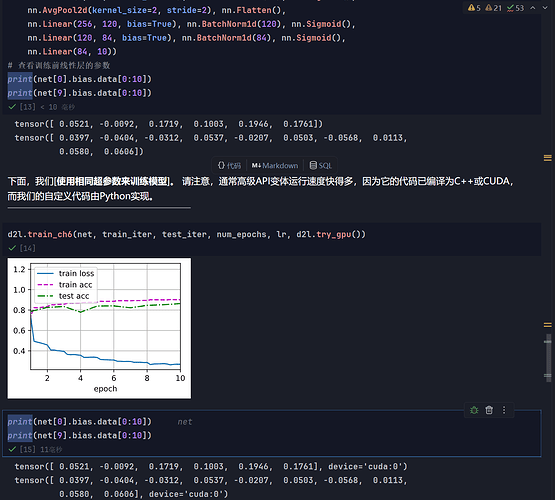Click the green checkmark of cell 15
Viewport: 555px width, 500px height.
point(12,449)
